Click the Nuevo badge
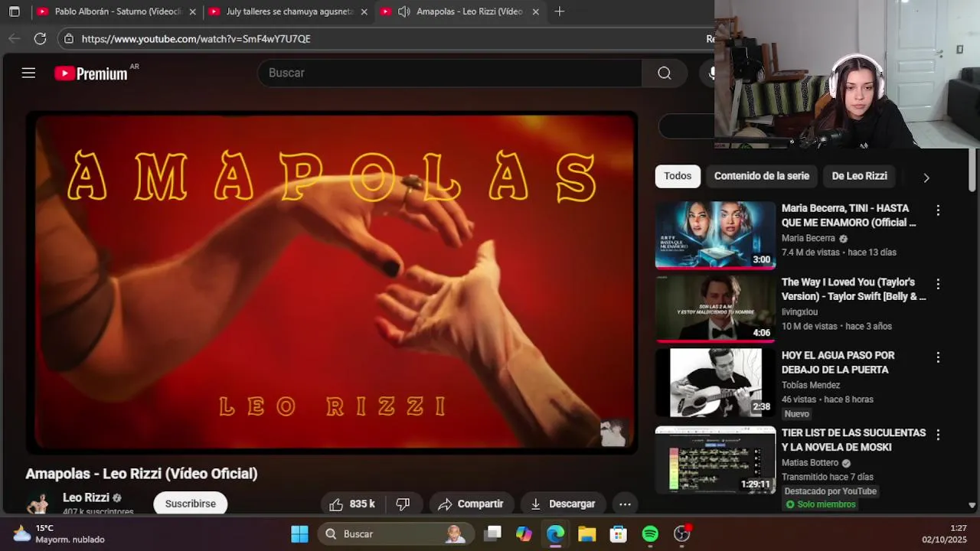Viewport: 980px width, 551px height. coord(796,414)
